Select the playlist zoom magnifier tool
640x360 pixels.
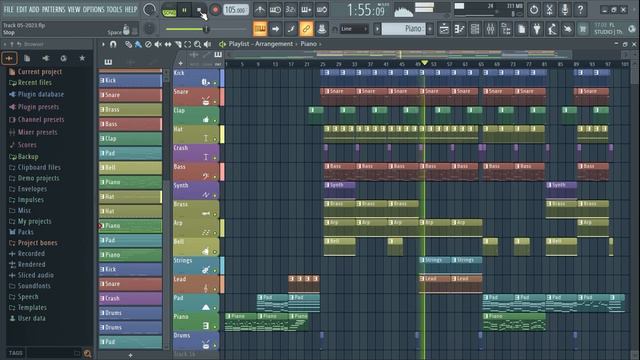click(x=198, y=44)
